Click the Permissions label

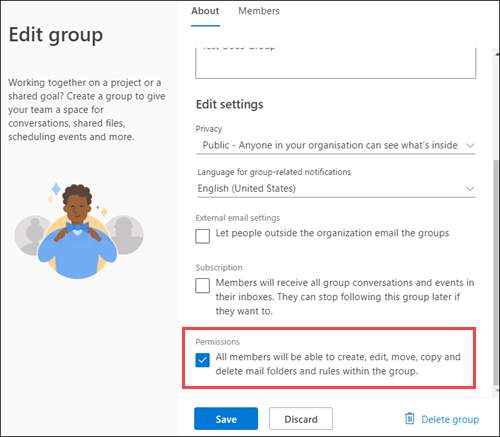click(217, 342)
